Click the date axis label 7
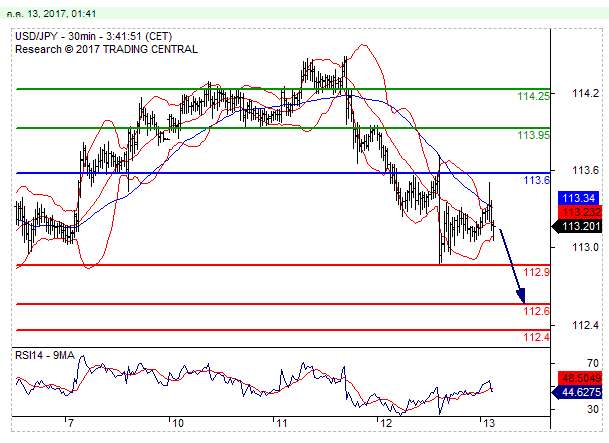The image size is (609, 443). [x=70, y=423]
